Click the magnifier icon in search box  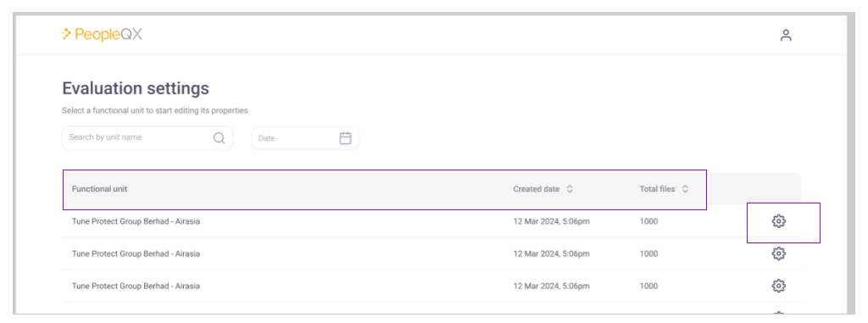point(220,138)
